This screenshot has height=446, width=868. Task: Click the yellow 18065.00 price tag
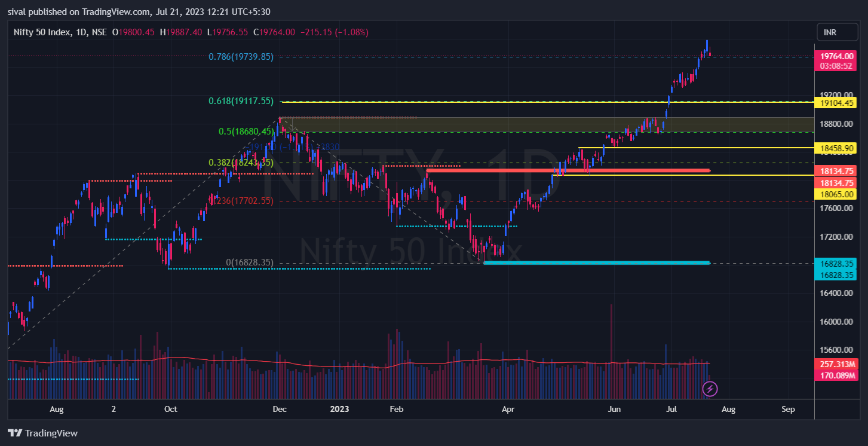tap(836, 194)
